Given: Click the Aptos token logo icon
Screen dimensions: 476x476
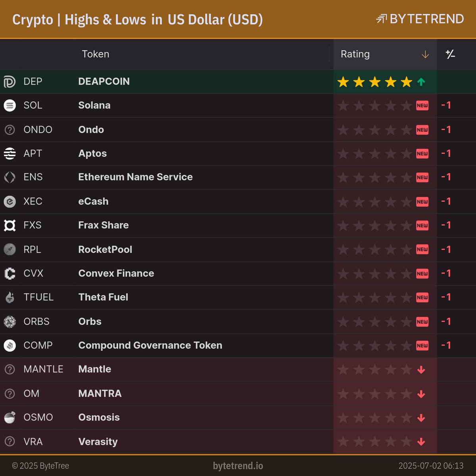Looking at the screenshot, I should (10, 154).
